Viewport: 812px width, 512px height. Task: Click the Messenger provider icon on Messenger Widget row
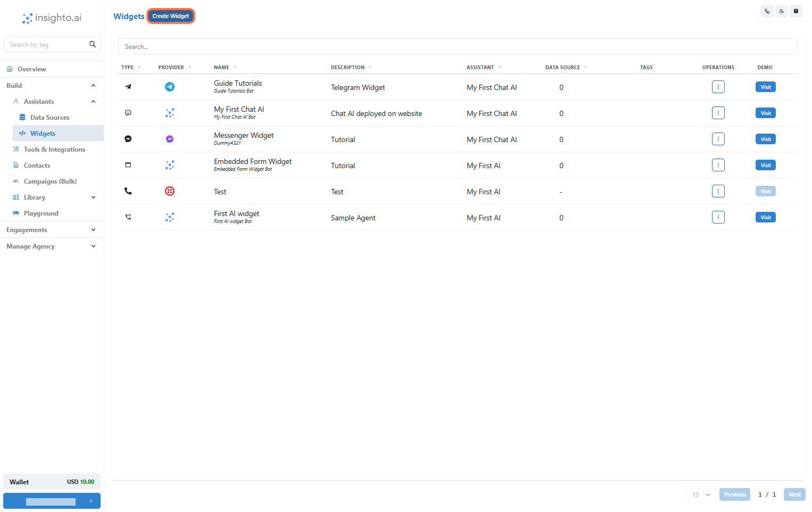click(x=169, y=138)
